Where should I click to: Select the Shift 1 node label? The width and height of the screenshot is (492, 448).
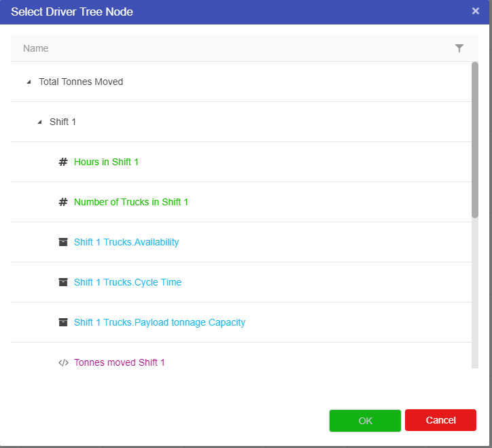pyautogui.click(x=63, y=122)
